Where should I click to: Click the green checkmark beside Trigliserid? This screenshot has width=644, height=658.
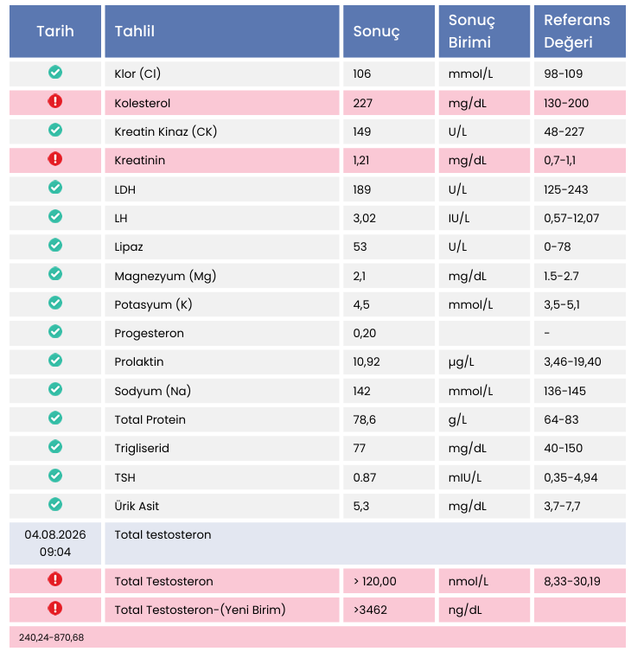tap(55, 447)
